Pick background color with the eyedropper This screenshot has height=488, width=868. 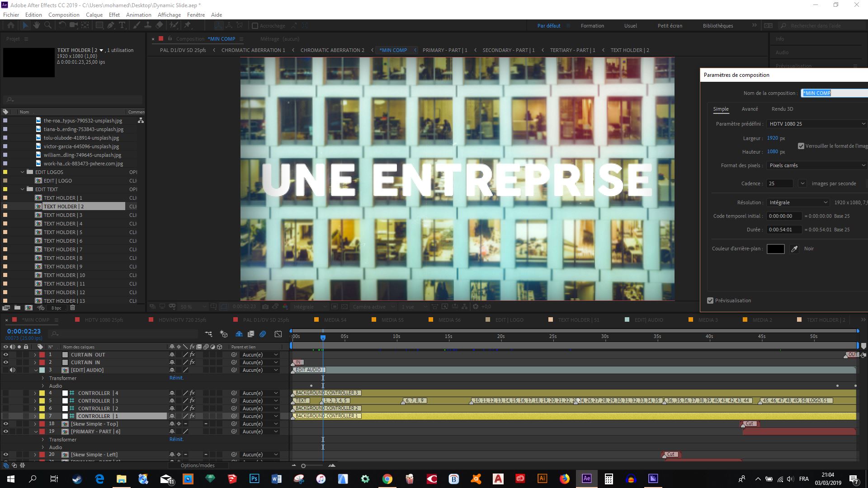[794, 249]
